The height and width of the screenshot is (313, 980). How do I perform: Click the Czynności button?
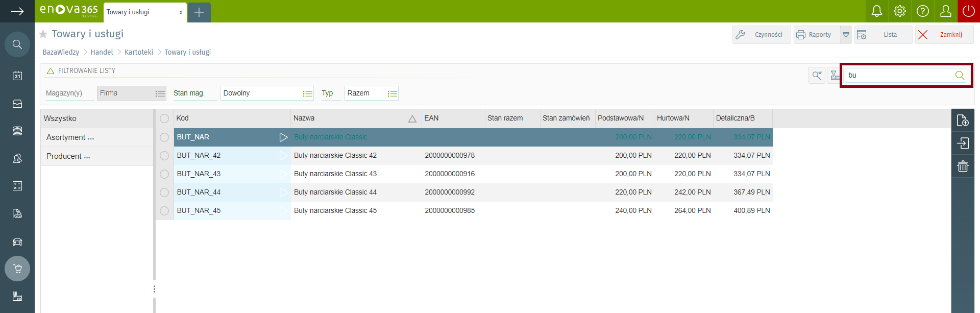[761, 35]
